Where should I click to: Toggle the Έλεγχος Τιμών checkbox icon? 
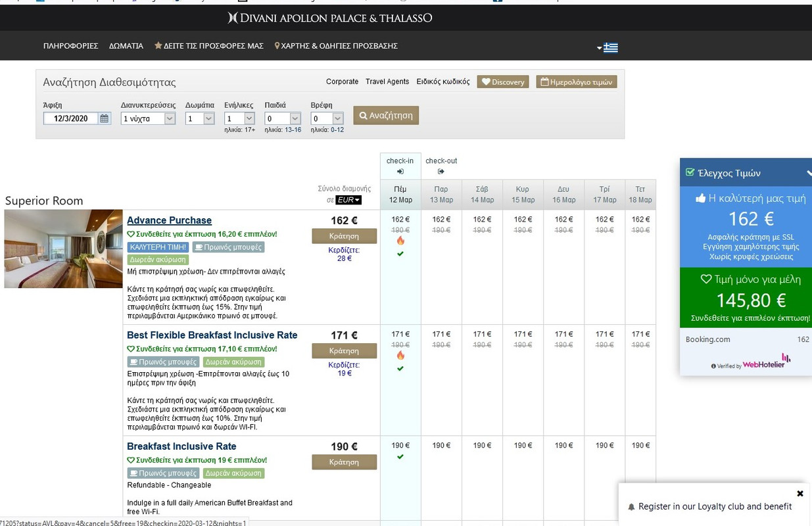pyautogui.click(x=690, y=172)
